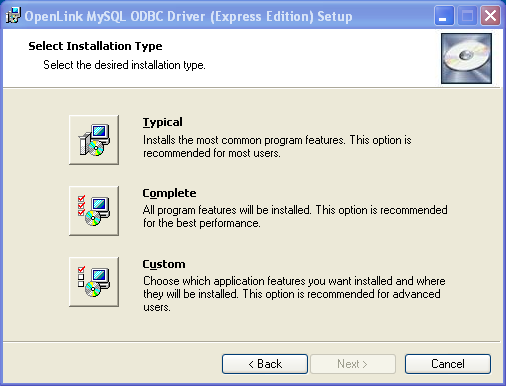Viewport: 506px width, 386px height.
Task: Pick the Custom installation icon button
Action: [94, 282]
